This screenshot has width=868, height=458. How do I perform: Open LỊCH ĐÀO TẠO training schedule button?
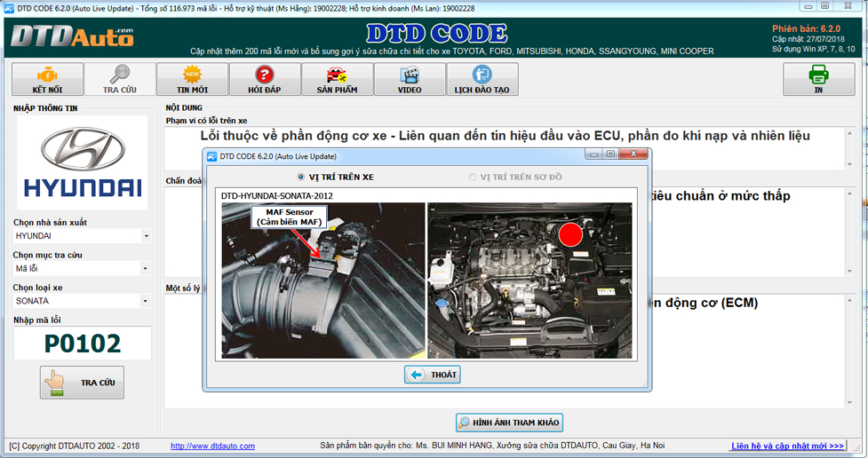tap(482, 79)
